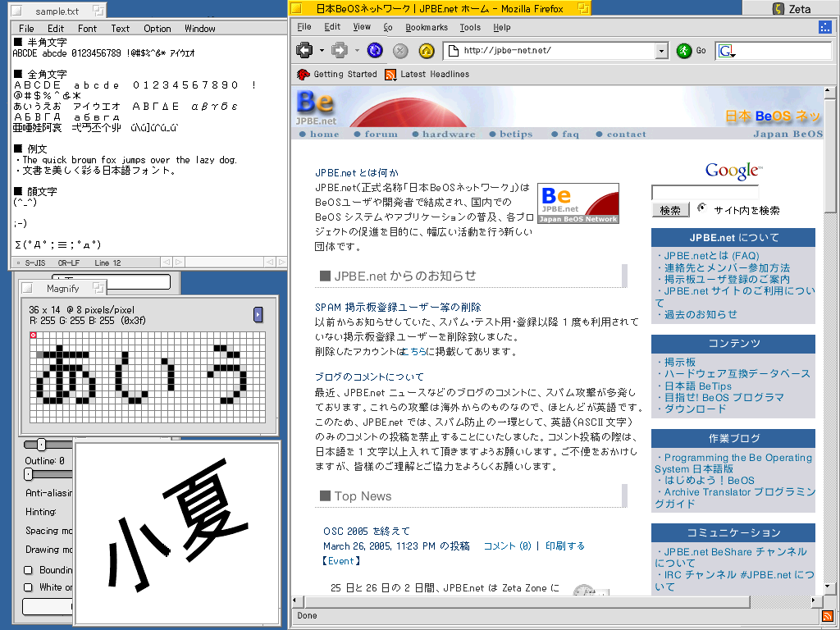Click the Google search box on the page
Screen dimensions: 840x630
[705, 193]
